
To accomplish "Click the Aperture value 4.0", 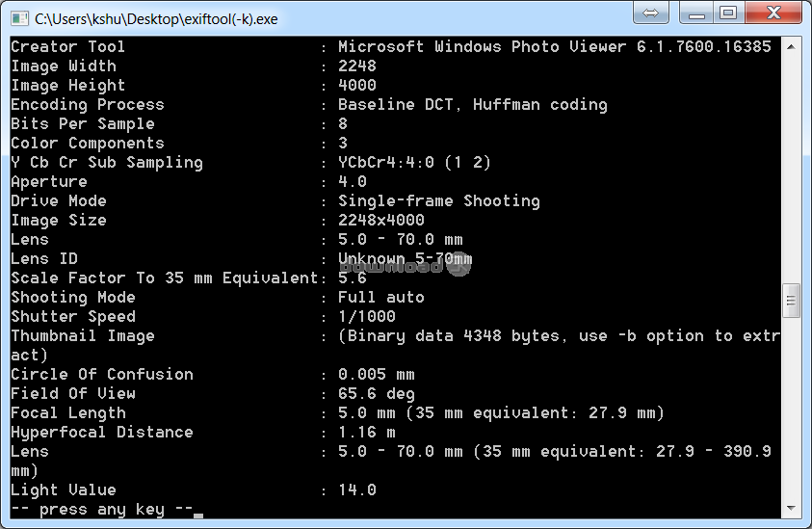I will click(x=353, y=181).
